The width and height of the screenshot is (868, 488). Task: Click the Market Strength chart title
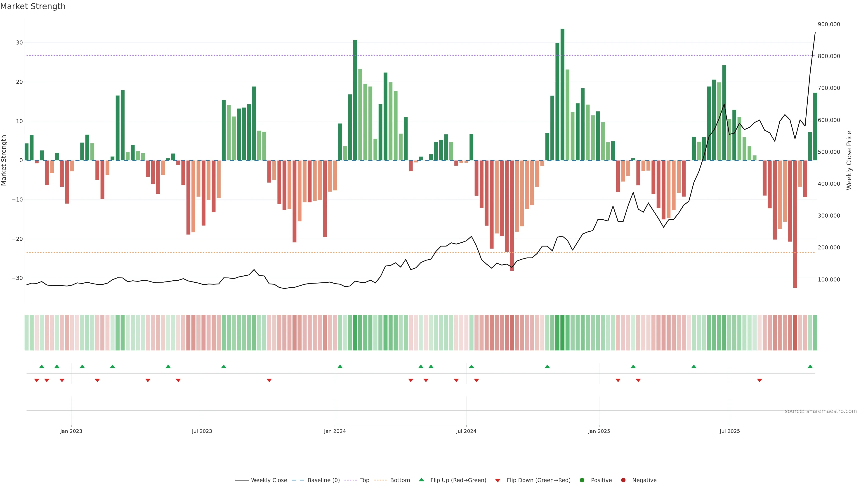click(x=33, y=6)
